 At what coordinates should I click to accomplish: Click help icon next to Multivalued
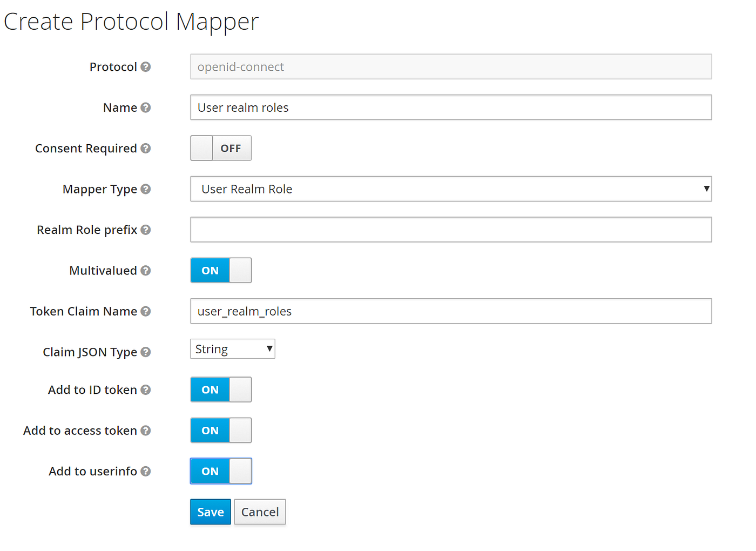pos(146,270)
